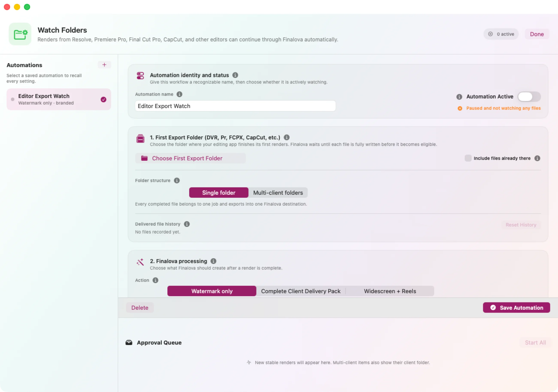The image size is (558, 392).
Task: Click Start All in Approval Queue
Action: click(x=535, y=342)
